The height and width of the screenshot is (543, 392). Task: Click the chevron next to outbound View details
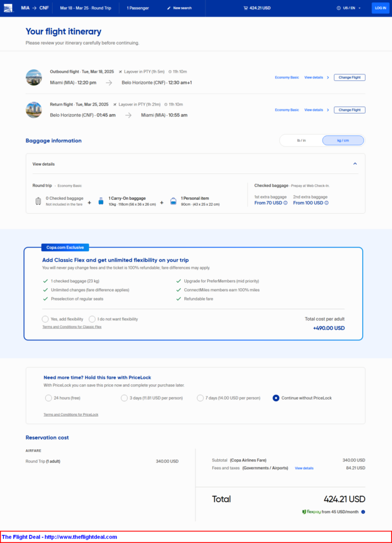pyautogui.click(x=328, y=77)
